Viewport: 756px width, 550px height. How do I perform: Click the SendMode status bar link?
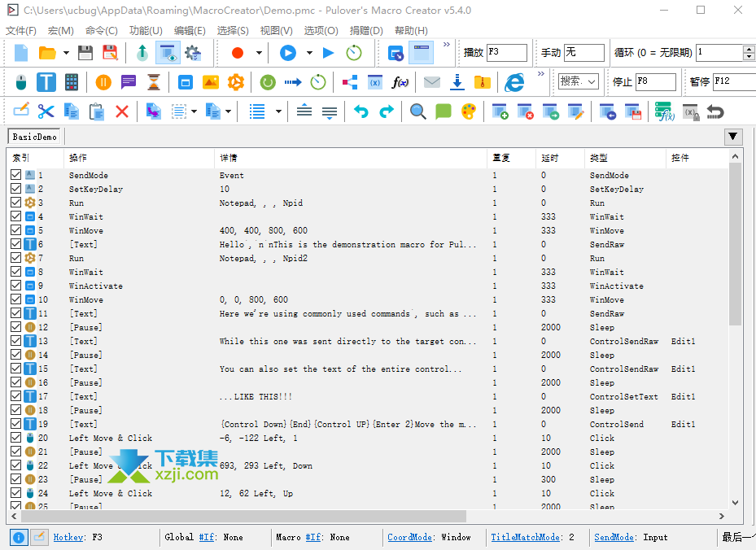614,537
